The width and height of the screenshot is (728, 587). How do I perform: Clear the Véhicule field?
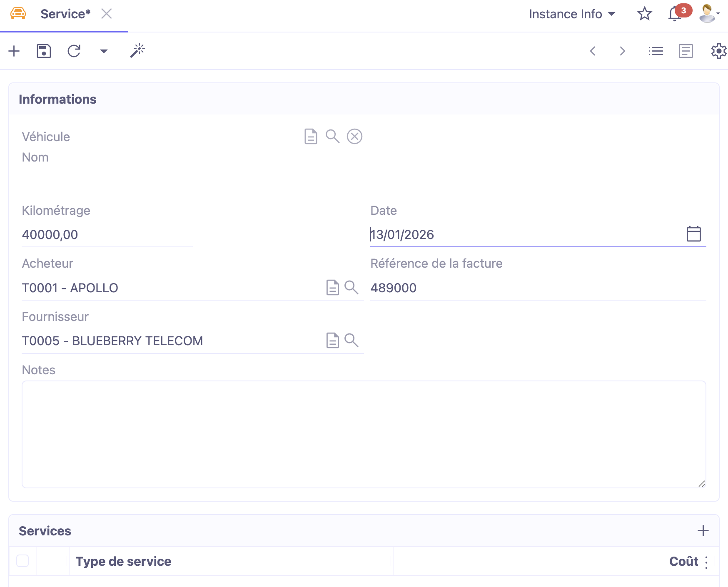354,137
